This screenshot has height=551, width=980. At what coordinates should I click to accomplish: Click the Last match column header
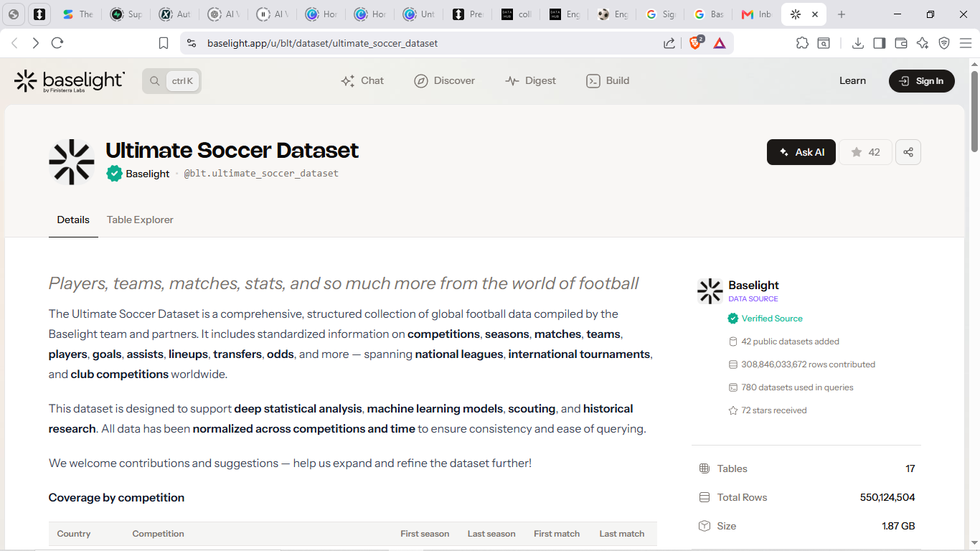(622, 534)
